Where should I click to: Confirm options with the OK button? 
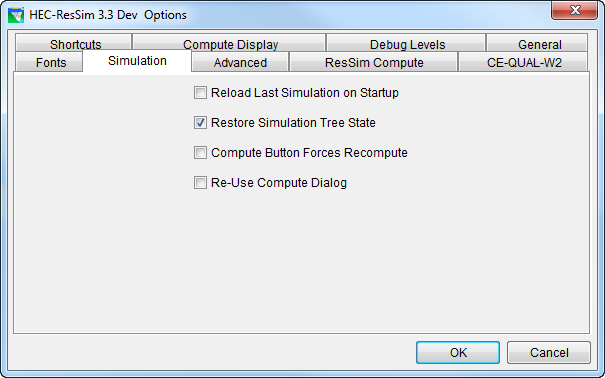coord(458,352)
